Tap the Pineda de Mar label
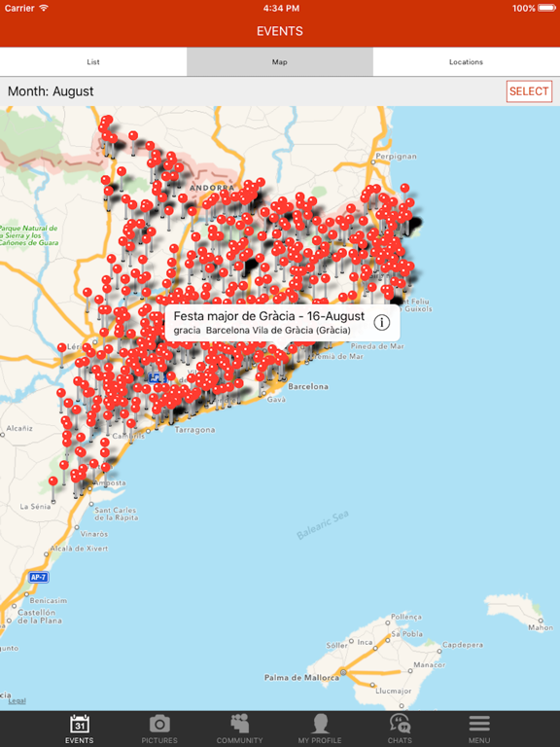 point(377,346)
